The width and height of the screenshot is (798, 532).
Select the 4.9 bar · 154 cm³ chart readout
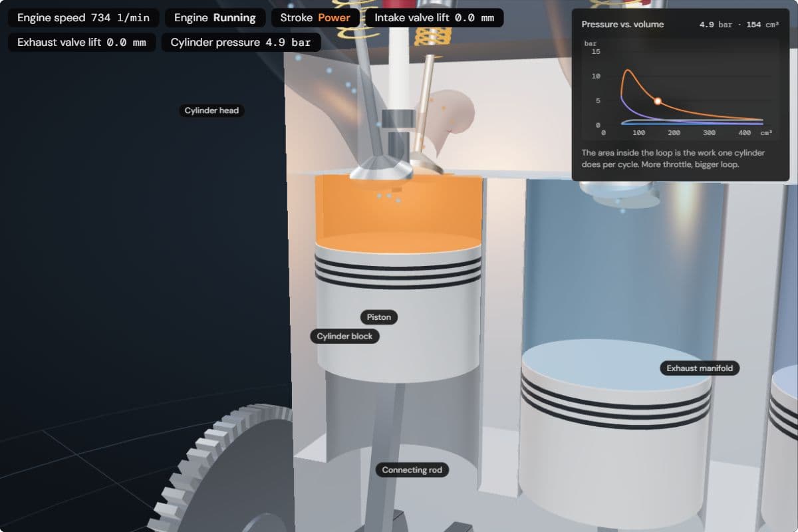[x=739, y=25]
